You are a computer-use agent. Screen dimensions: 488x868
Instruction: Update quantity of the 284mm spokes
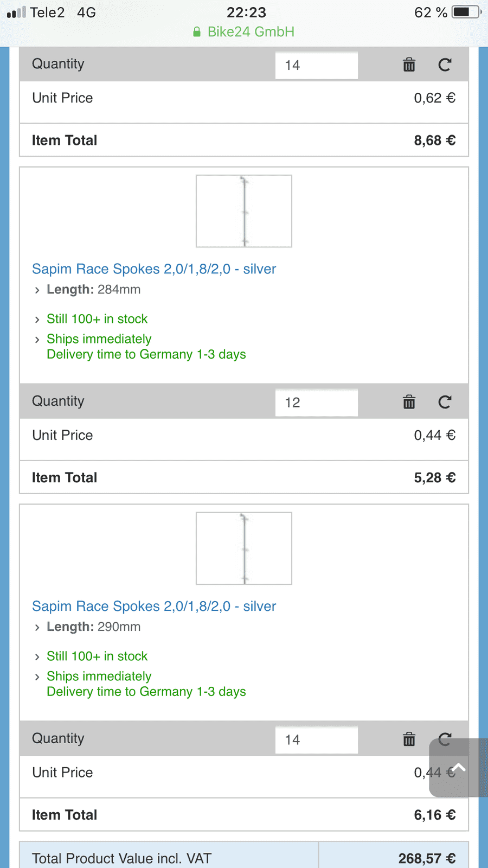[x=445, y=402]
